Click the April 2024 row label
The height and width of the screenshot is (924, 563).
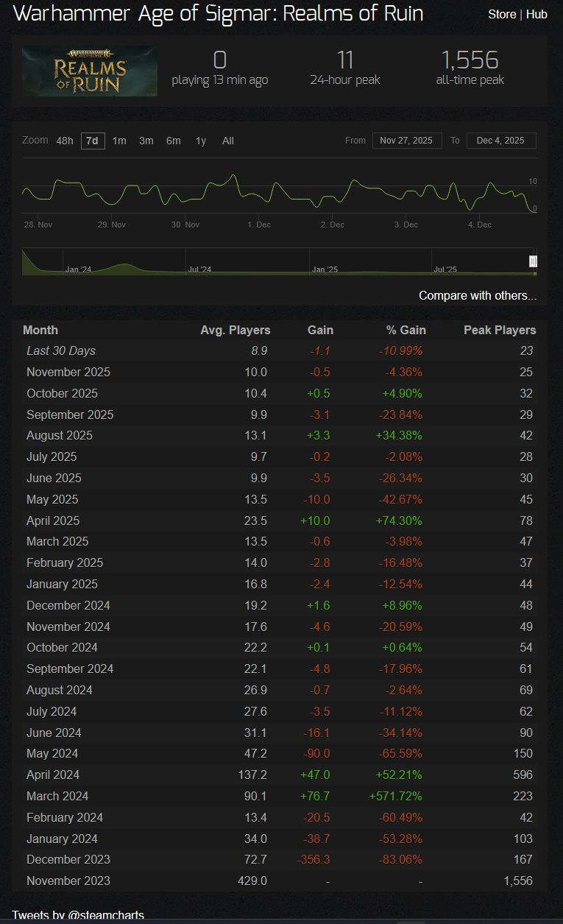click(x=53, y=775)
